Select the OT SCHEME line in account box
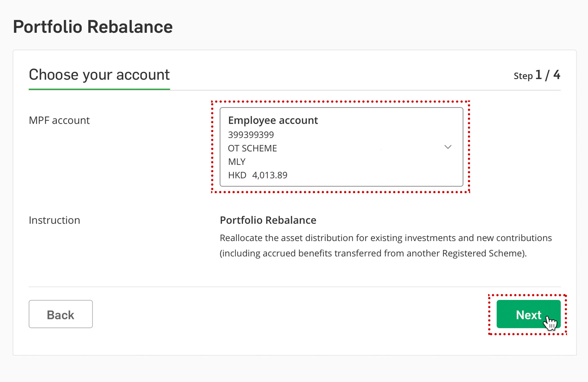 (x=252, y=148)
